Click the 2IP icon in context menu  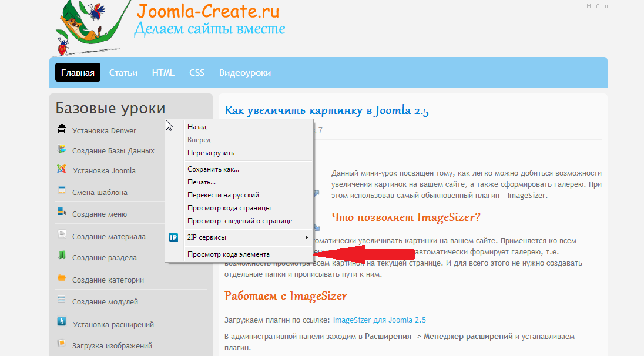click(x=173, y=237)
